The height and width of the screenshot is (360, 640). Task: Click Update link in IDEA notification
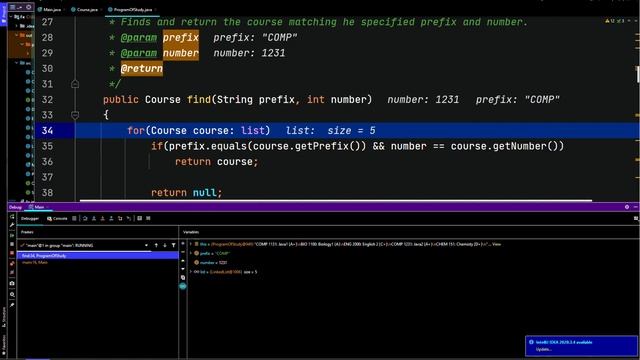(543, 349)
